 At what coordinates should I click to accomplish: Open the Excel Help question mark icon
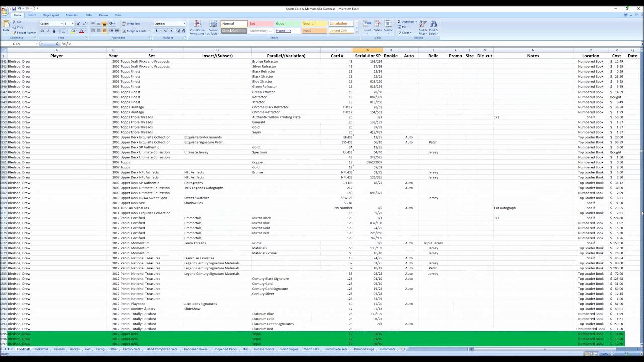626,15
